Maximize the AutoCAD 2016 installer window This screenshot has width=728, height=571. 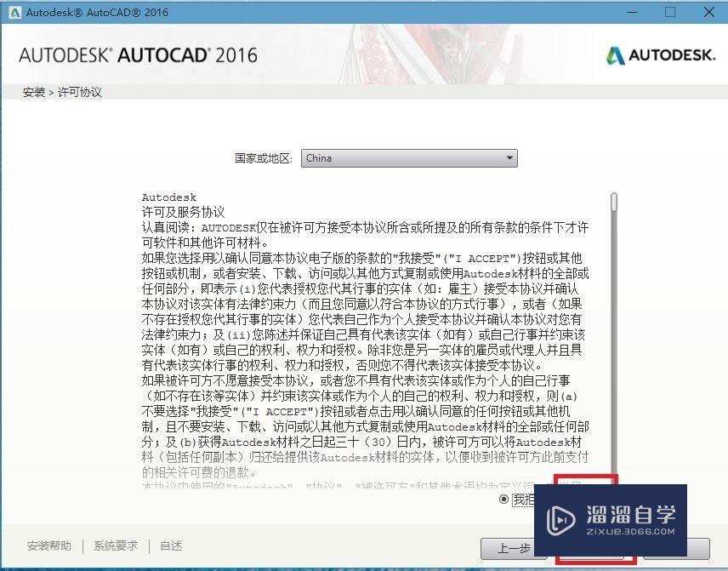pos(670,12)
